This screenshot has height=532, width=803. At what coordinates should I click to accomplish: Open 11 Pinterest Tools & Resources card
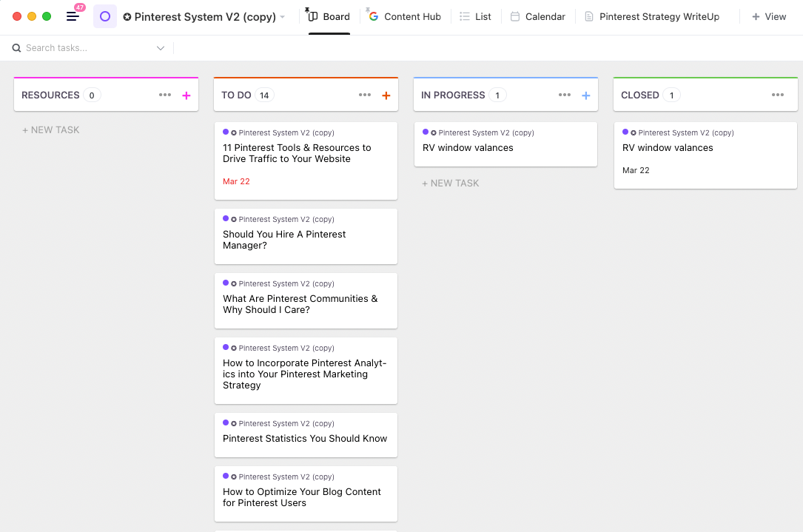point(306,161)
